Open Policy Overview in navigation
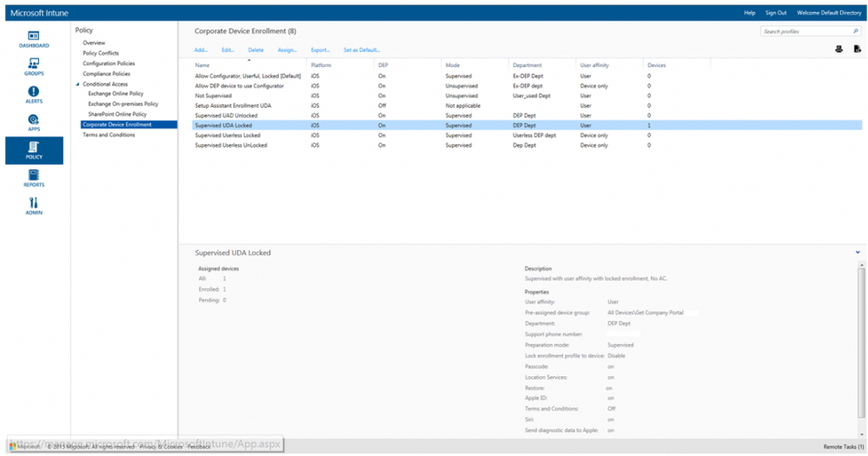Viewport: 868px width, 456px height. pyautogui.click(x=94, y=43)
